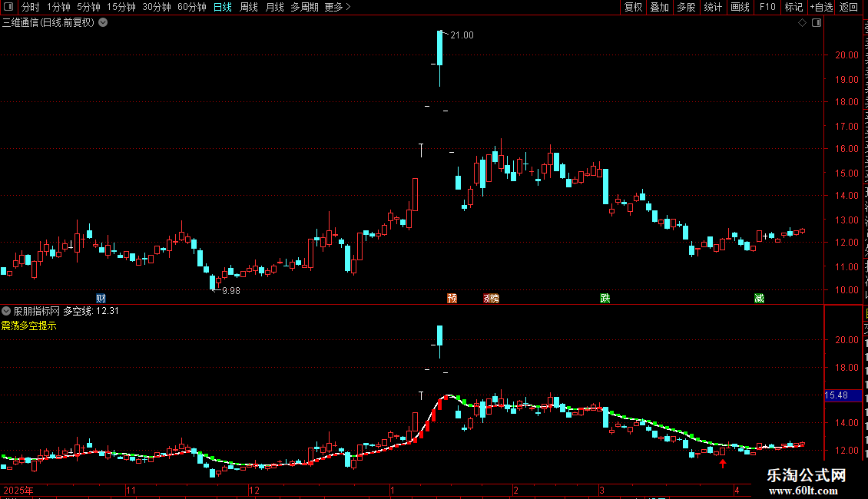Click the month 4 marker on time axis

pos(737,490)
